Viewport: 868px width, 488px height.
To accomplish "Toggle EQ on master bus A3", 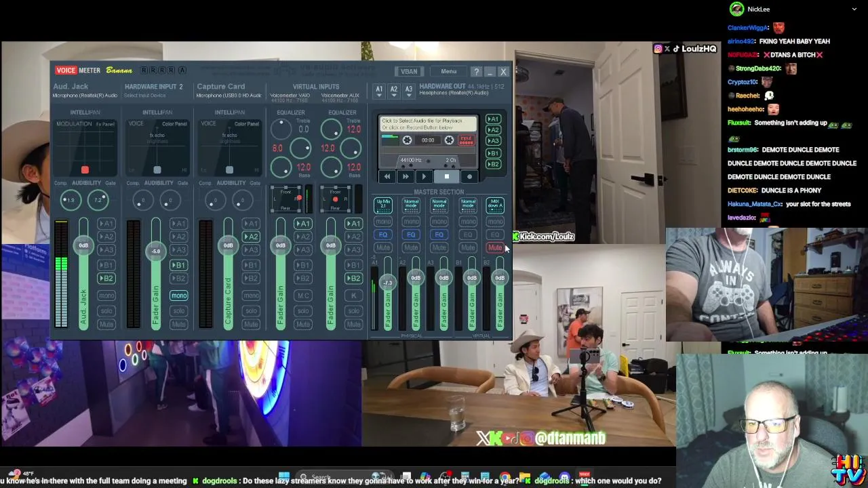I will coord(439,235).
